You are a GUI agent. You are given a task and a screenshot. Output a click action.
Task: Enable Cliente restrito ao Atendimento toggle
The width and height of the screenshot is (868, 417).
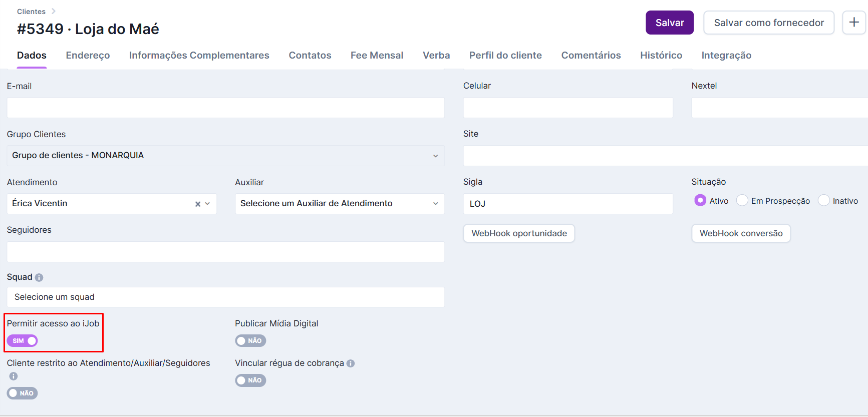tap(23, 393)
